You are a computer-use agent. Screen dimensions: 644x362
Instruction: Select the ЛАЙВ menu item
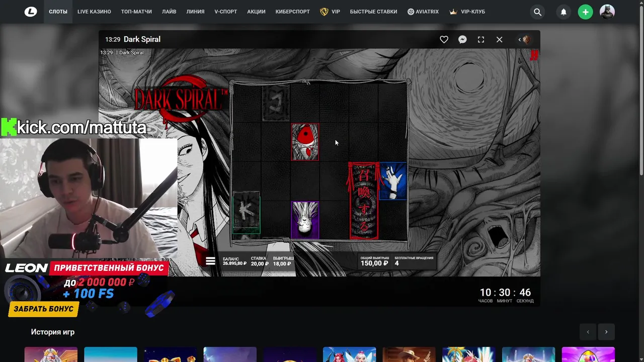(169, 12)
